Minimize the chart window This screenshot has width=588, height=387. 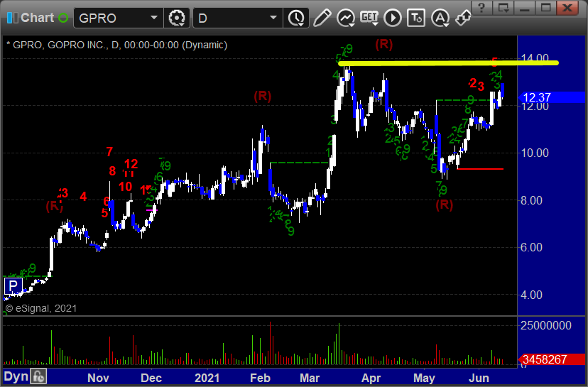click(525, 8)
